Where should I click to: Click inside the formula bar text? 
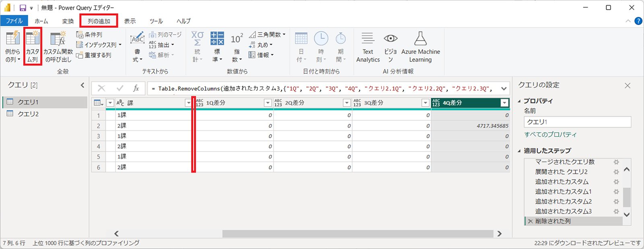tap(322, 88)
